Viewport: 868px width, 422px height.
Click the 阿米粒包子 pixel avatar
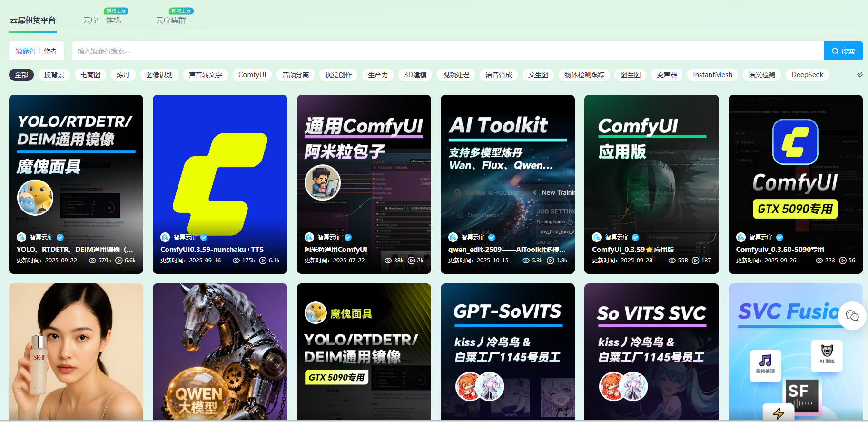pos(323,182)
